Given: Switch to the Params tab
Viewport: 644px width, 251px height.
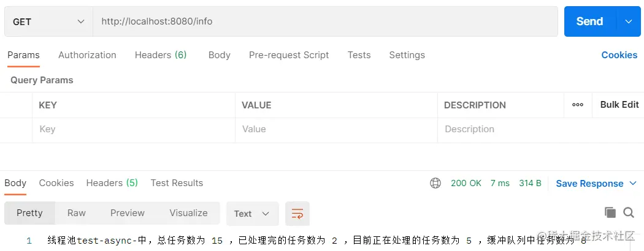Looking at the screenshot, I should 23,55.
